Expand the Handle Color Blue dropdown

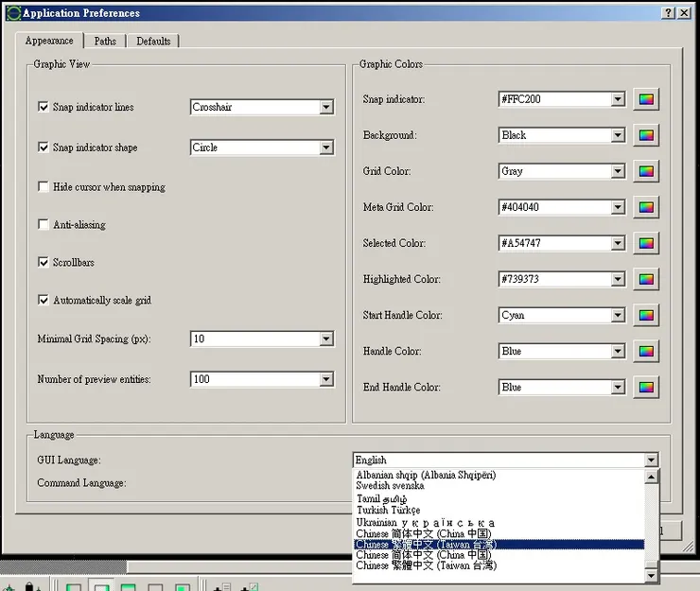click(618, 351)
